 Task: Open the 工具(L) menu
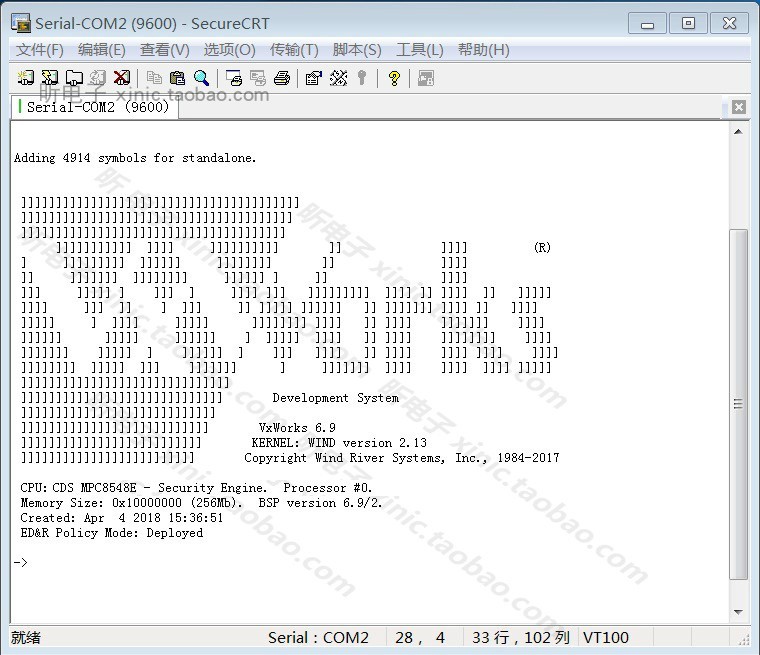pos(420,49)
